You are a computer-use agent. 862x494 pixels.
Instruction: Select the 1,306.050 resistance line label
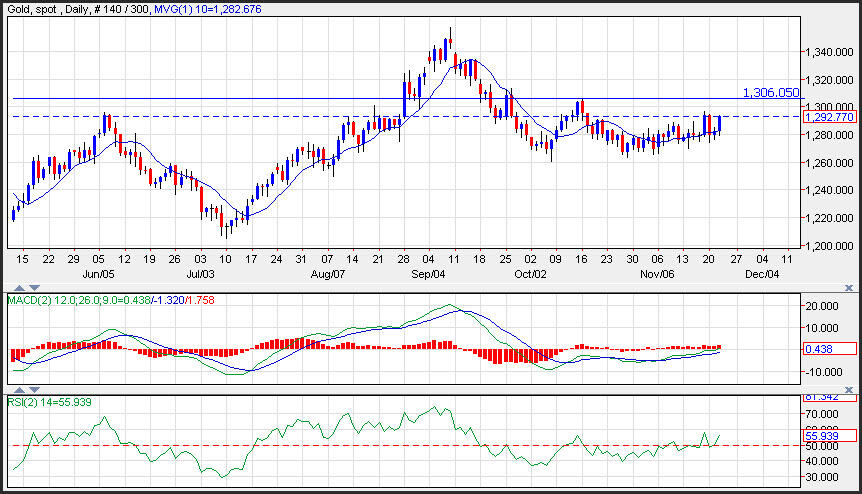pos(770,92)
